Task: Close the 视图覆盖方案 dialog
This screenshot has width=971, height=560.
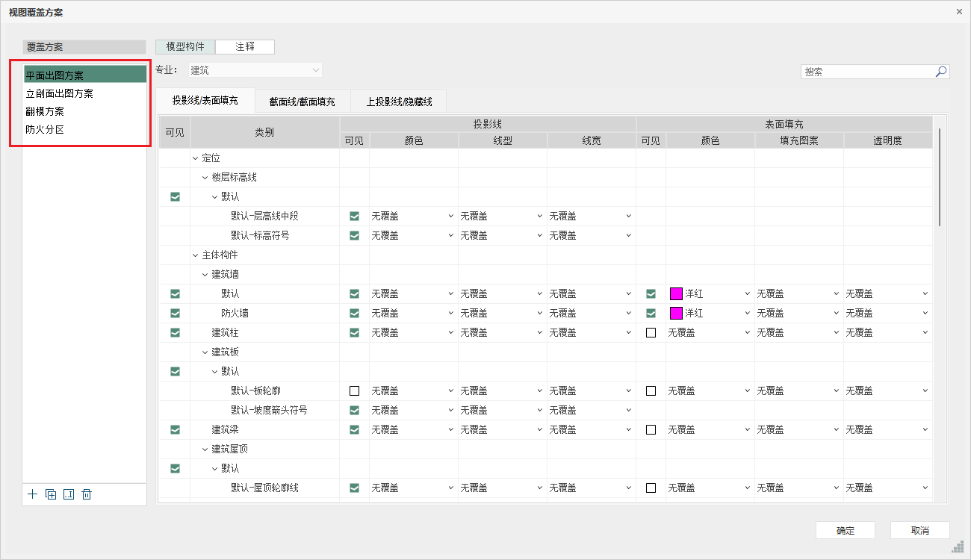Action: (959, 12)
